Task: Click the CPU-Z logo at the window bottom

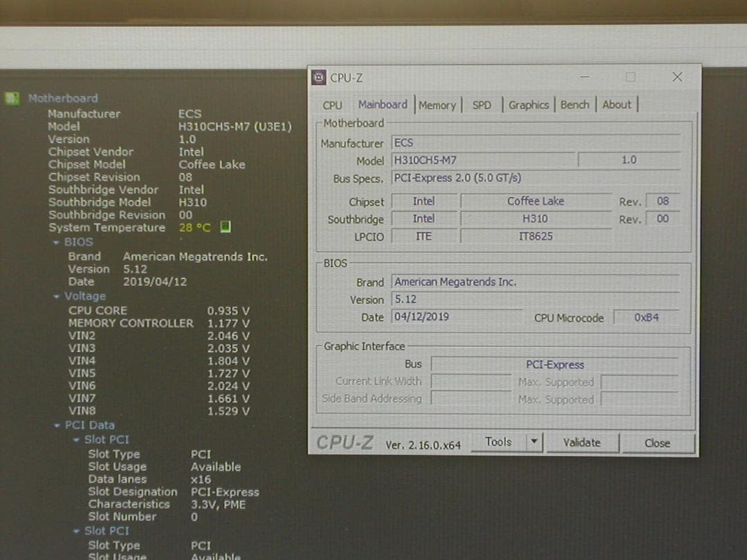Action: (x=344, y=442)
